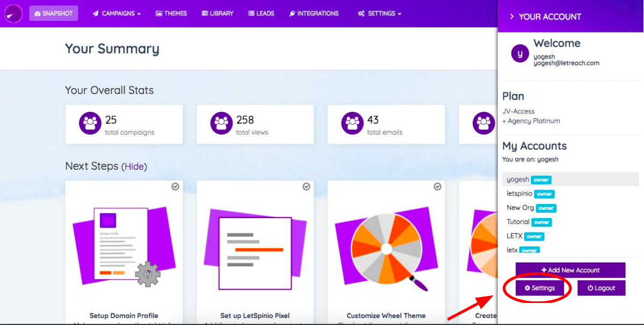Click the yogesh user avatar
644x325 pixels.
[520, 53]
